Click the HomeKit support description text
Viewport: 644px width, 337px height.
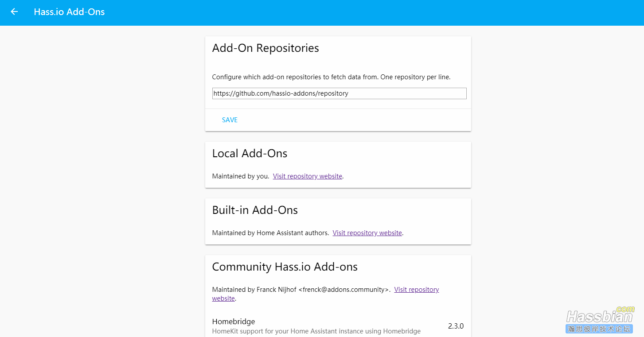[x=316, y=331]
